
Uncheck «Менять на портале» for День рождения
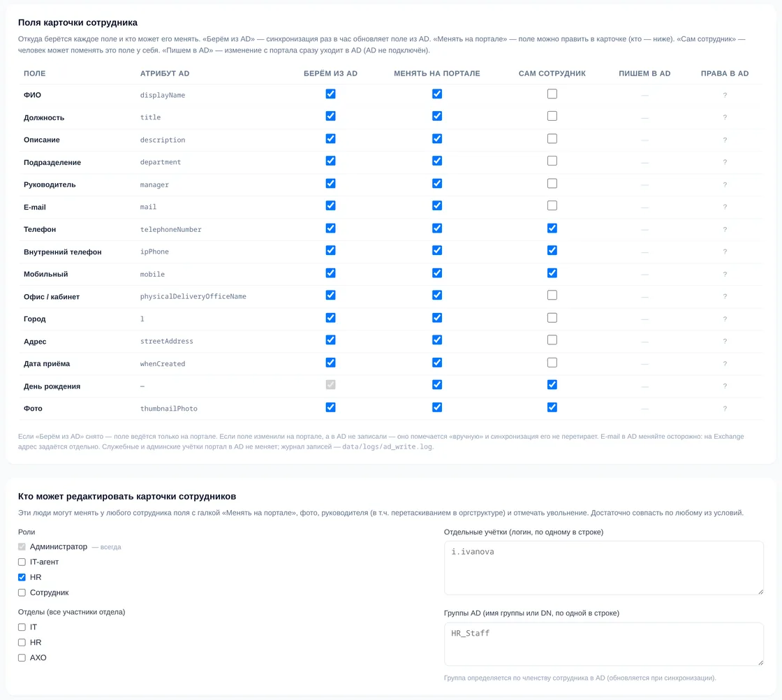coord(437,385)
